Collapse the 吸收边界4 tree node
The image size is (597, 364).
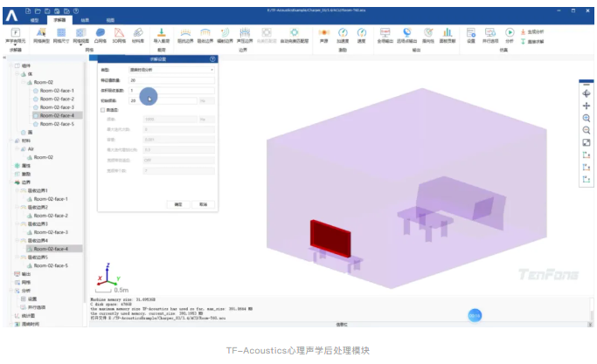pyautogui.click(x=17, y=240)
